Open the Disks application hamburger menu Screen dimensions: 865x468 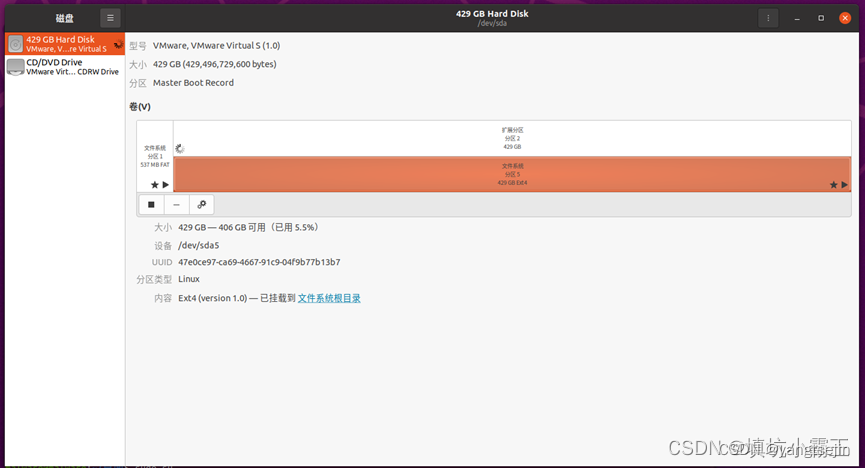click(x=110, y=18)
